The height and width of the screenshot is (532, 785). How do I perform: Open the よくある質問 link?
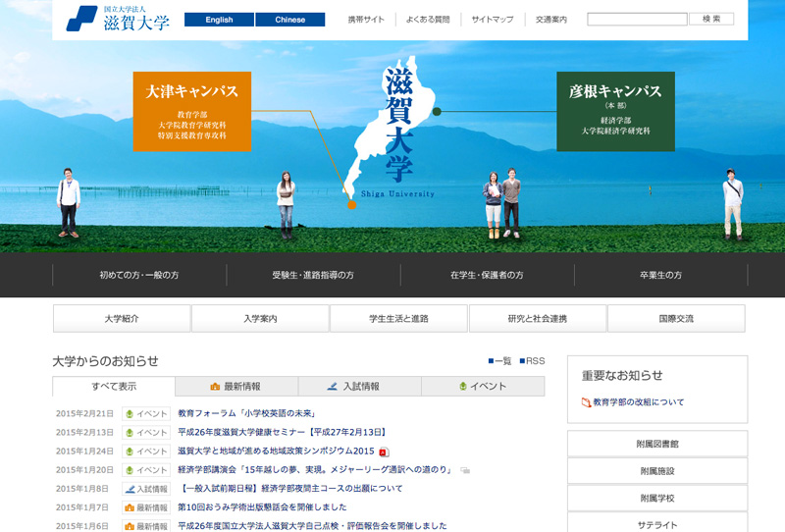tap(428, 20)
